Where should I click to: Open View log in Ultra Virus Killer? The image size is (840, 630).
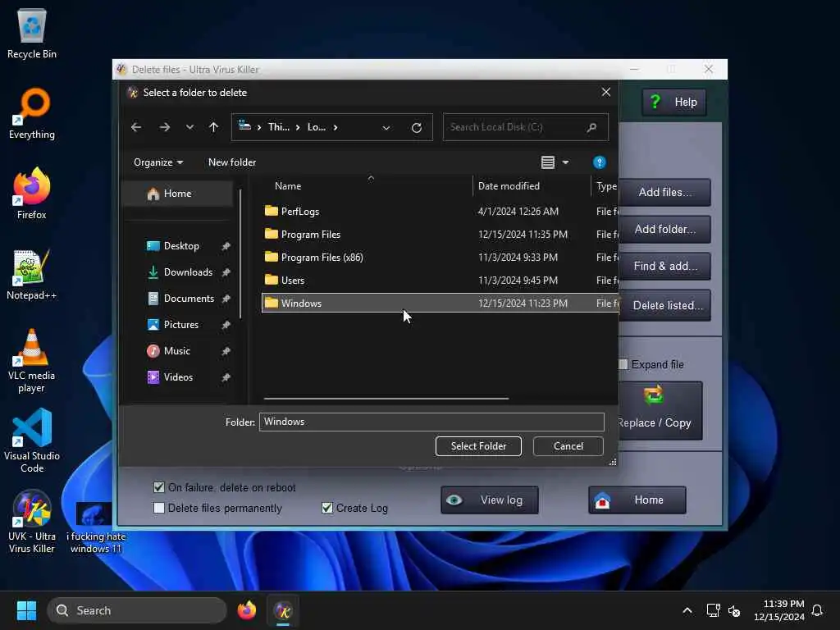(x=490, y=500)
